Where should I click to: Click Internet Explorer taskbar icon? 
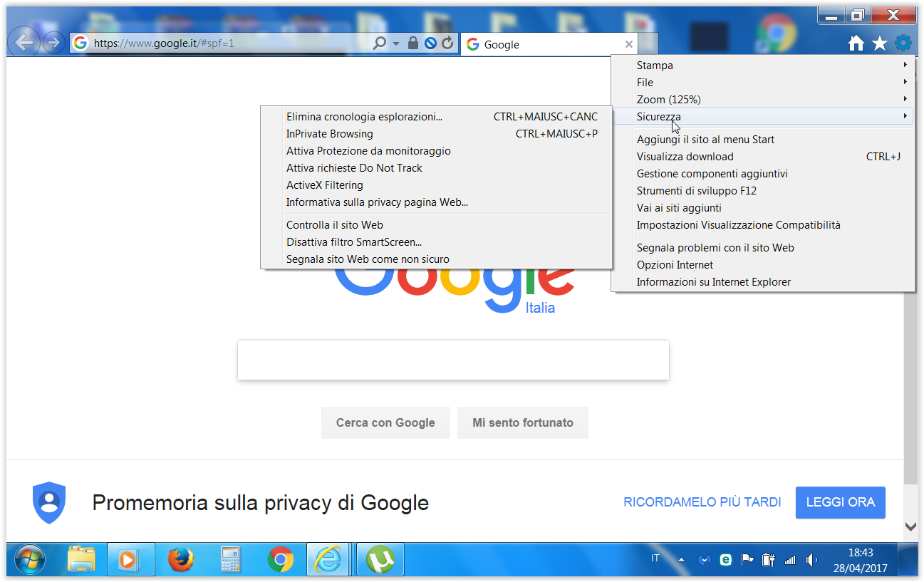330,559
